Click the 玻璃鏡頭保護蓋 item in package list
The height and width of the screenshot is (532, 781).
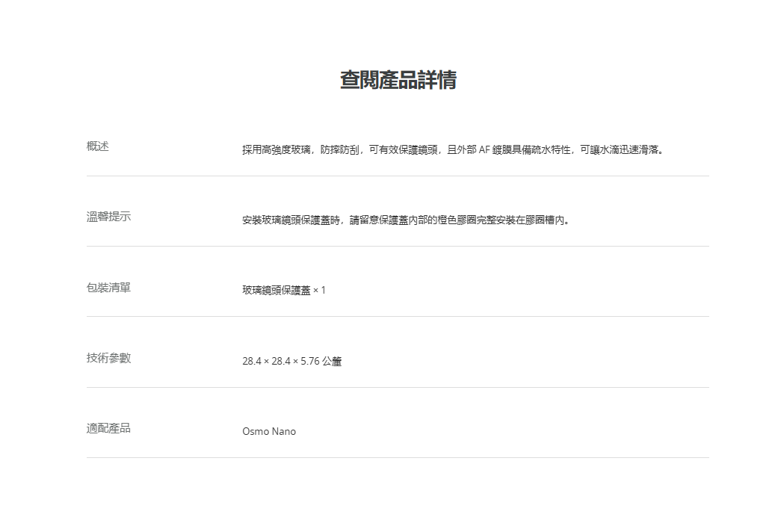pos(276,291)
